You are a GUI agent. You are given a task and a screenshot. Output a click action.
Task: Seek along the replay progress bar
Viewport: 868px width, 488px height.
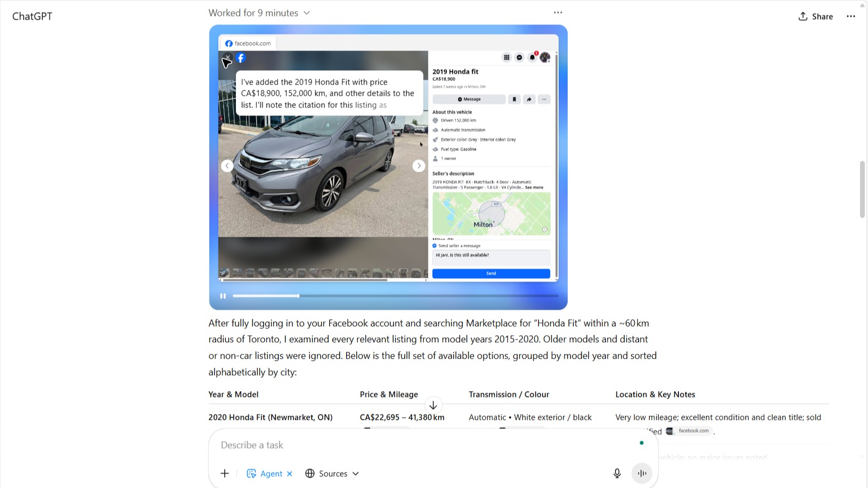pos(395,296)
